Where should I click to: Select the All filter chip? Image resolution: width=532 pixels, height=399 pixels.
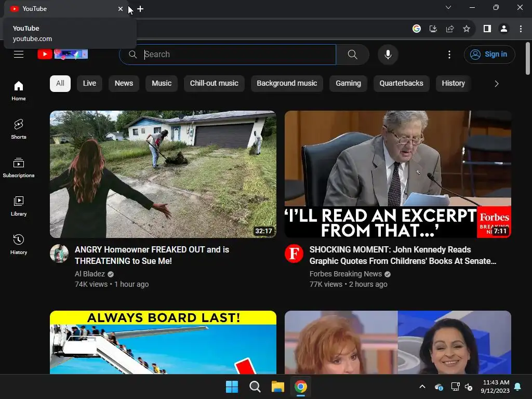tap(60, 84)
